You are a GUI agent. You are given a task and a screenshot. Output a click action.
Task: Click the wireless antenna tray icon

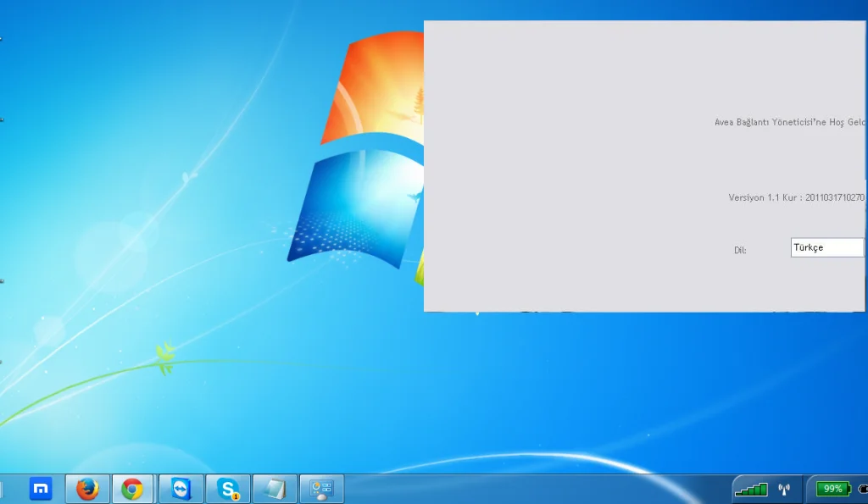tap(783, 489)
